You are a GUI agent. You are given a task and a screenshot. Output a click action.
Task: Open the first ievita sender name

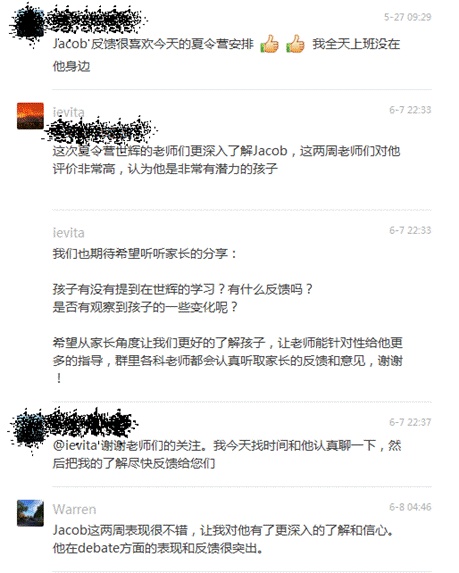68,112
